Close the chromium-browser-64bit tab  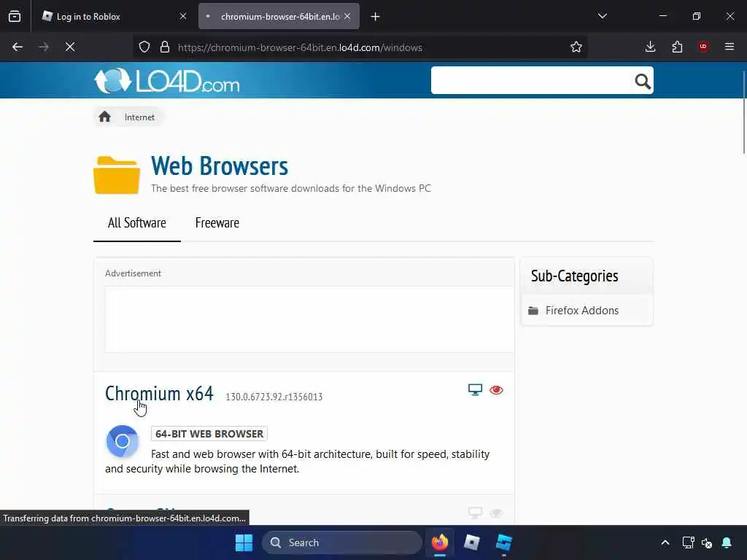pos(347,16)
